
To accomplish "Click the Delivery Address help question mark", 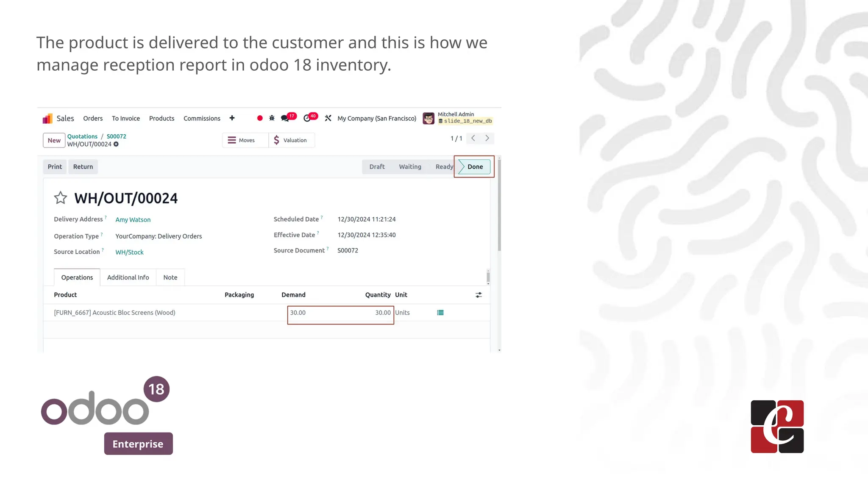I will 106,217.
